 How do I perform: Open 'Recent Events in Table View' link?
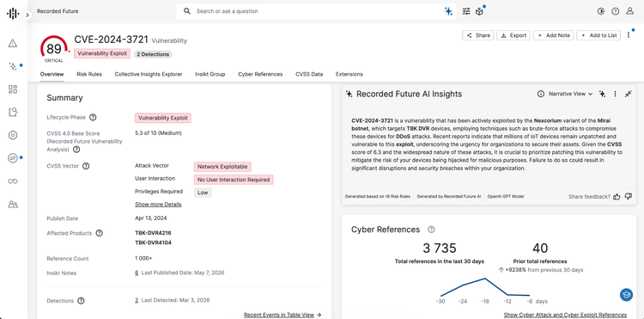click(x=283, y=315)
